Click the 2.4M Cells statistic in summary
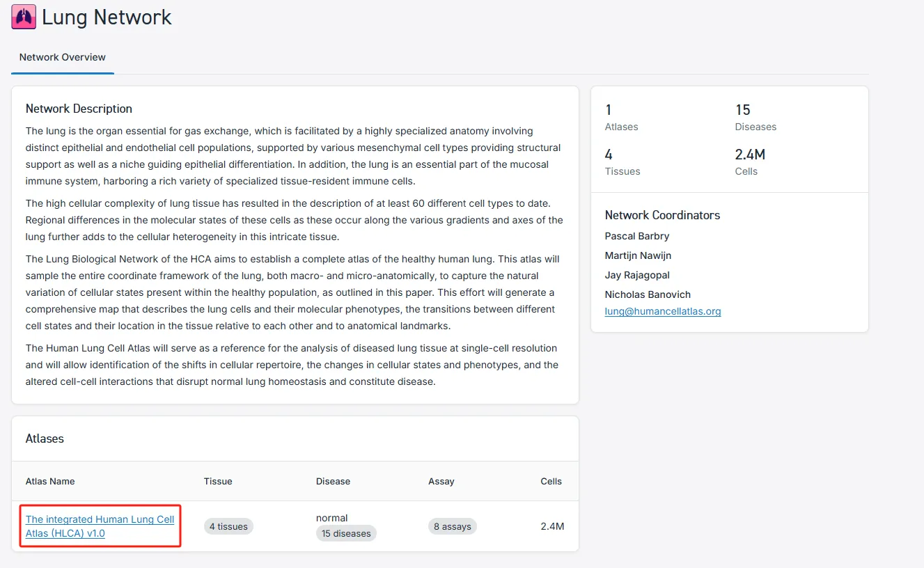 (750, 161)
